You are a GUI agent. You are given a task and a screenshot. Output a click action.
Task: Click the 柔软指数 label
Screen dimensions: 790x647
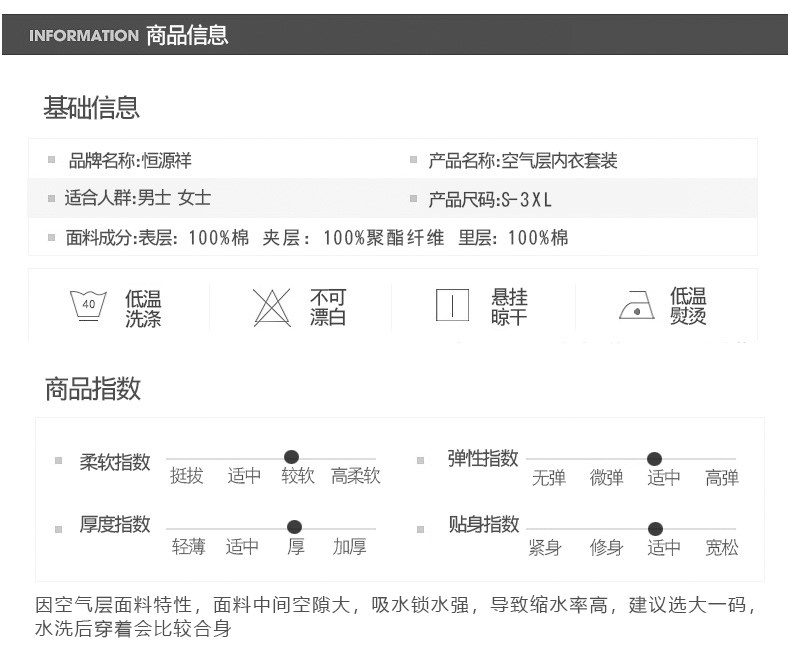[x=115, y=462]
